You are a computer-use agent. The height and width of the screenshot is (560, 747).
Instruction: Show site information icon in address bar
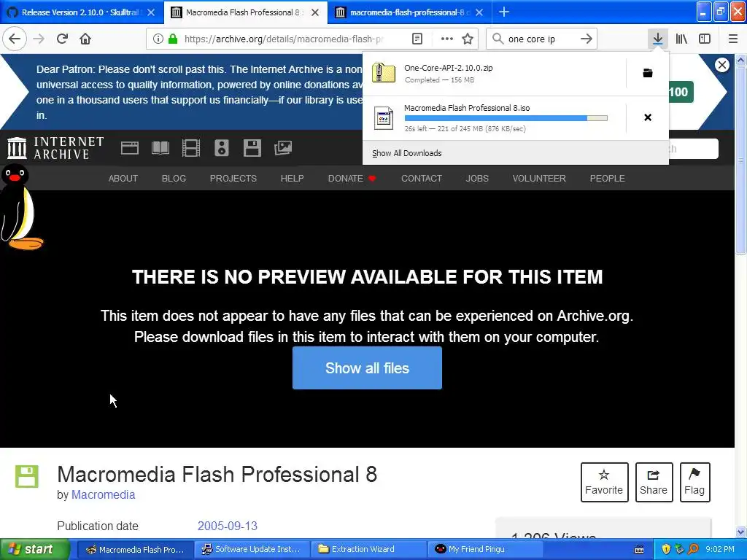pyautogui.click(x=158, y=39)
